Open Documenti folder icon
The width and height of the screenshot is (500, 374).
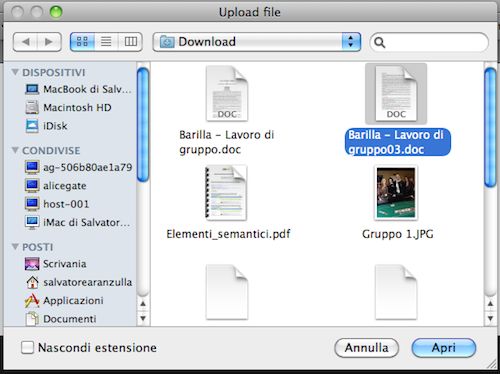point(32,319)
